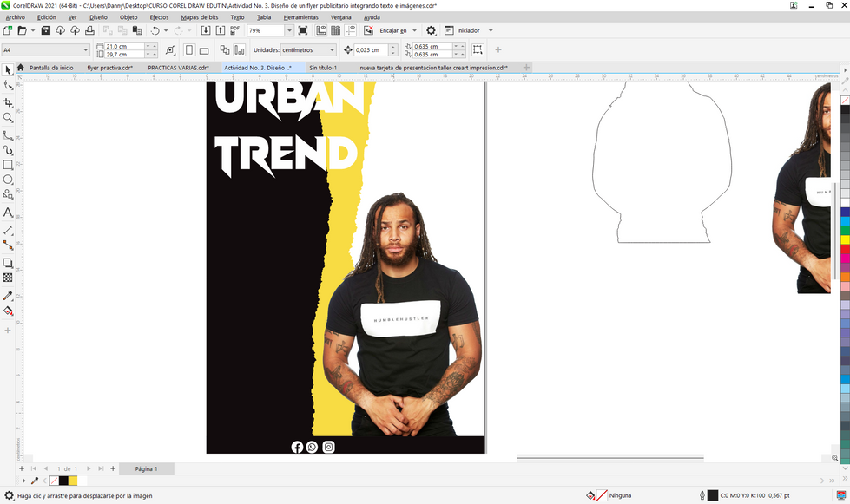
Task: Select the Ellipse tool
Action: [8, 180]
